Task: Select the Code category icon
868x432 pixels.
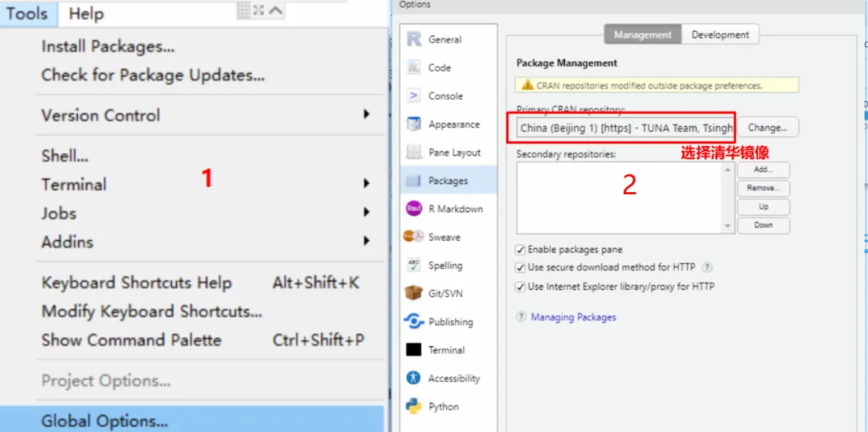Action: [x=414, y=67]
